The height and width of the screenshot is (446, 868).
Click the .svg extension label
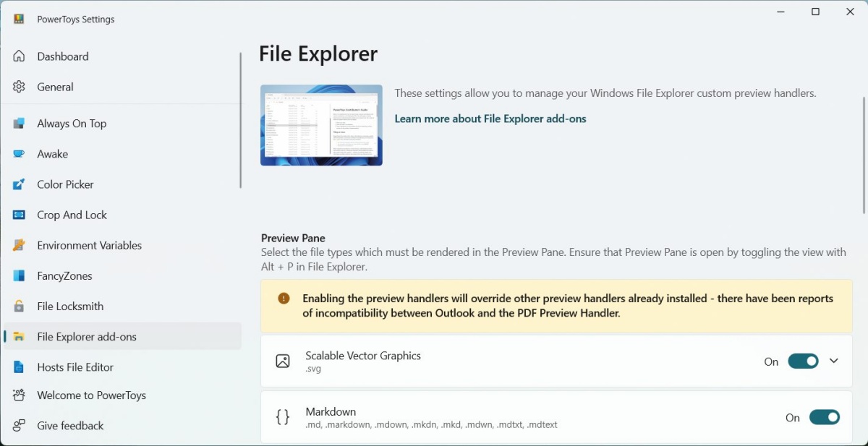[313, 369]
